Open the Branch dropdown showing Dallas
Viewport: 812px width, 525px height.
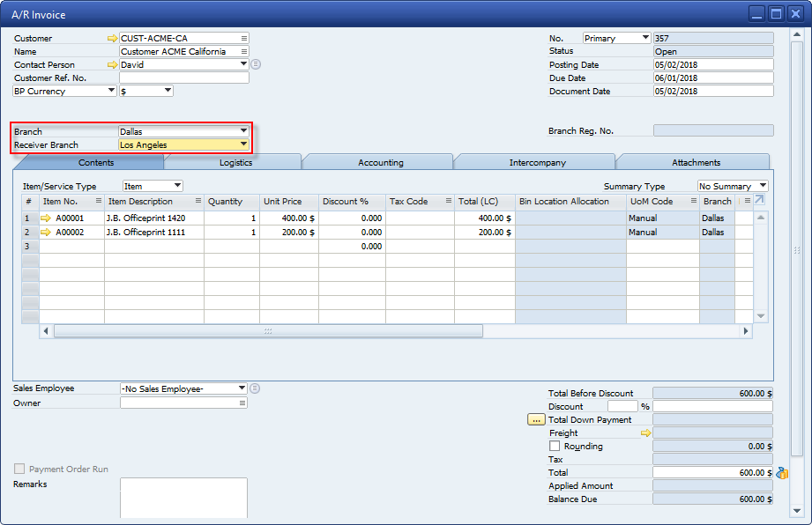pos(243,131)
